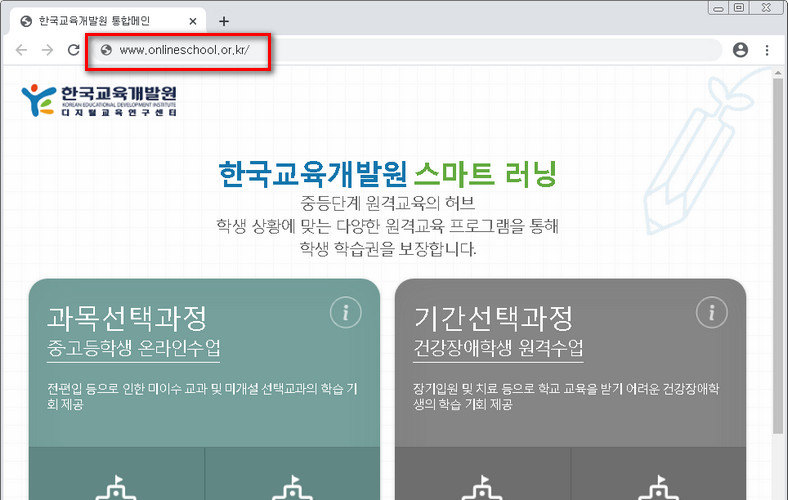Screen dimensions: 788x500
Task: Click the scrollbar up arrow
Action: [x=778, y=73]
